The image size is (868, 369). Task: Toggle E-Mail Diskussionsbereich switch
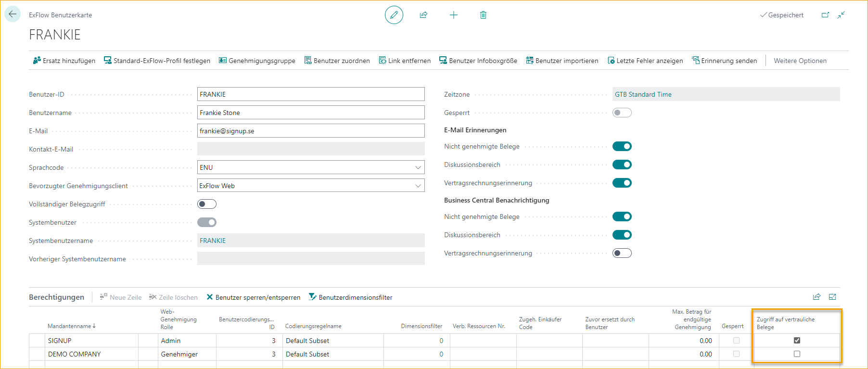[622, 165]
